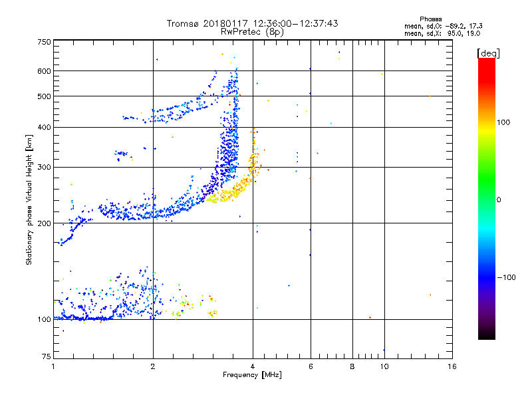
Task: Click the 'Stationary phase Virtual Height [km]' axis label
Action: pos(29,200)
